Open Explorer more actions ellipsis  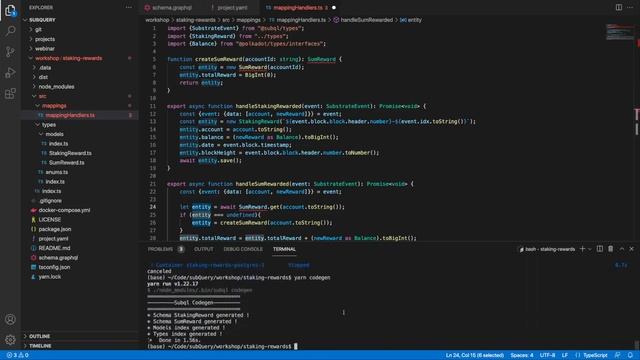[129, 7]
